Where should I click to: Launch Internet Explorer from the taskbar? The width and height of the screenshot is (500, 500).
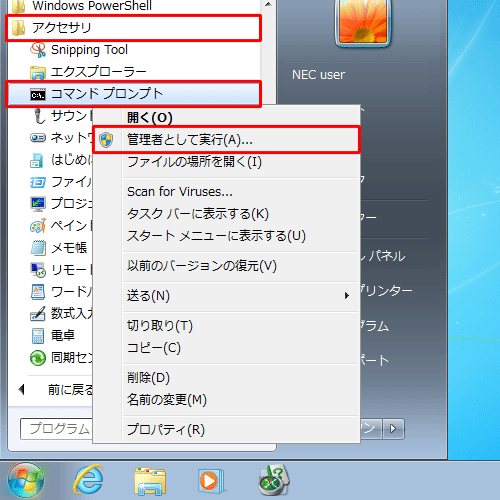pyautogui.click(x=88, y=480)
